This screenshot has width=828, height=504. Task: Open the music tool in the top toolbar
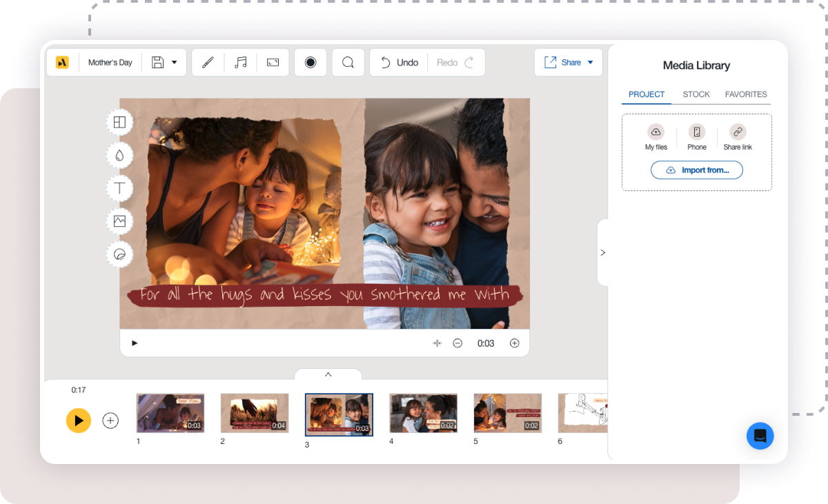239,62
